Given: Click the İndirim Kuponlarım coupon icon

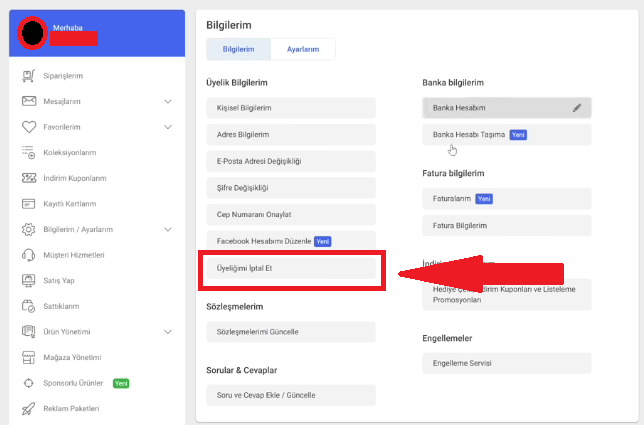Looking at the screenshot, I should click(x=28, y=178).
